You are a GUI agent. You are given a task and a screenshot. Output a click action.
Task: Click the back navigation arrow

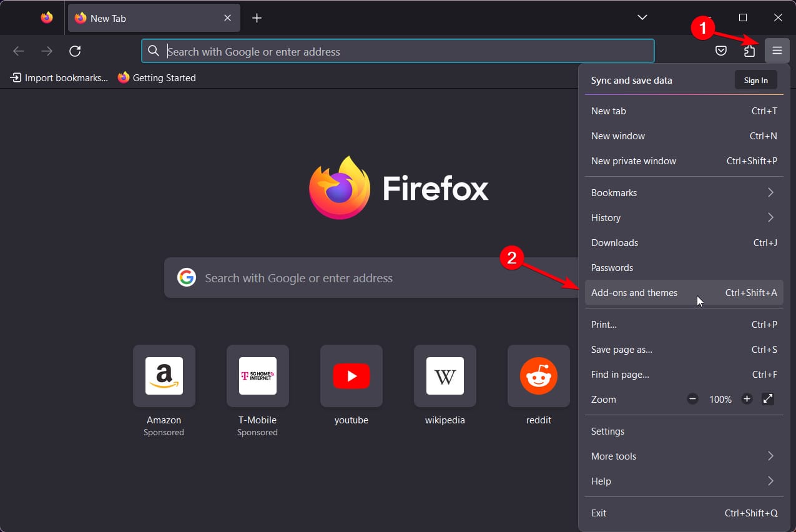(x=19, y=51)
